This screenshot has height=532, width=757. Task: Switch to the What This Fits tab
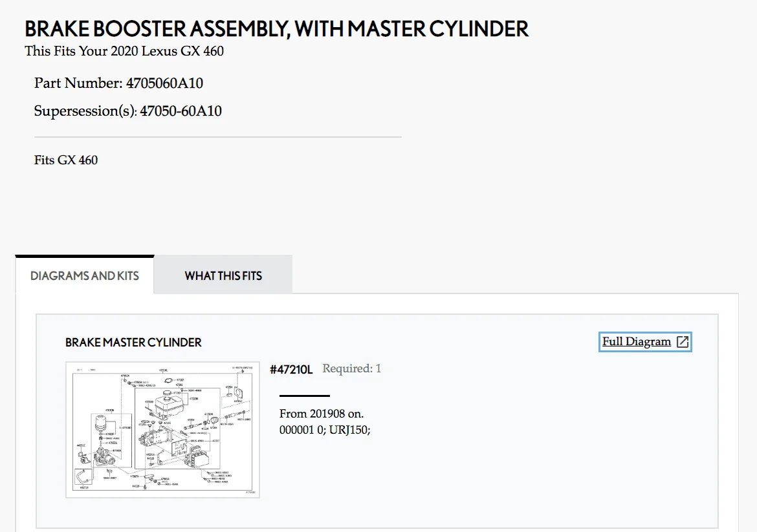point(223,275)
